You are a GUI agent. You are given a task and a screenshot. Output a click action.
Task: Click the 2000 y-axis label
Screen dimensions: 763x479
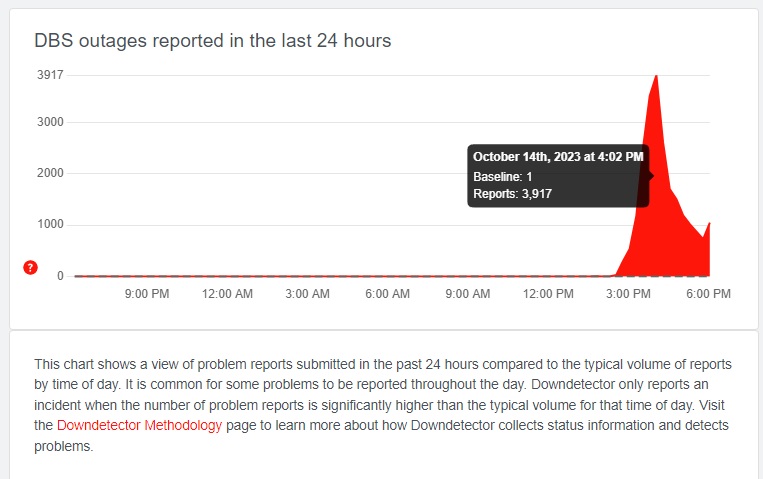[50, 173]
